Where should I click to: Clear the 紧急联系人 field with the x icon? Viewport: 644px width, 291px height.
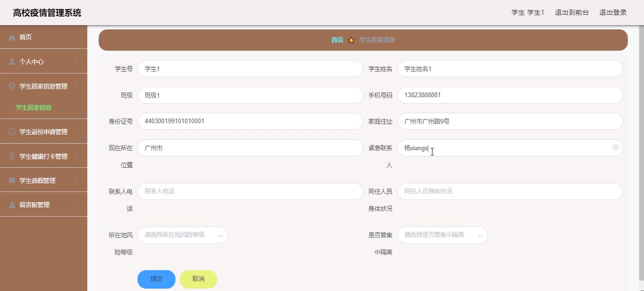click(x=616, y=147)
